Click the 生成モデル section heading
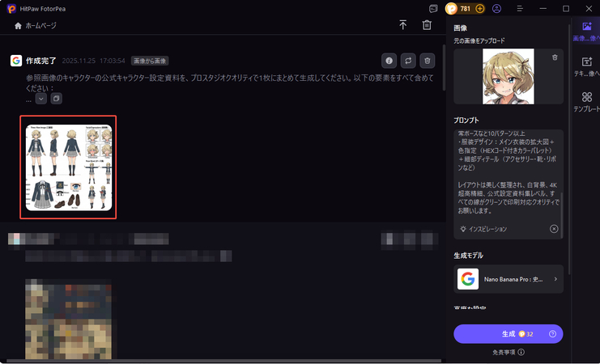The height and width of the screenshot is (364, 600). click(x=468, y=256)
